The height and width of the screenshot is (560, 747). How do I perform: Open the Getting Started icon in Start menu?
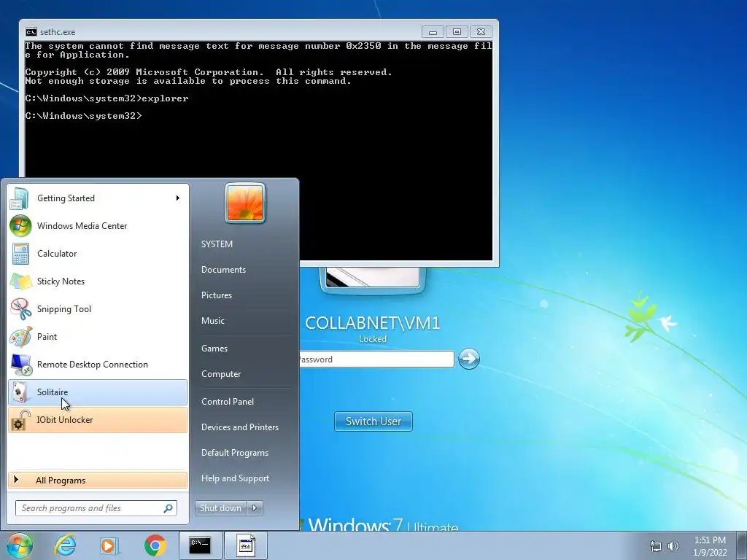20,198
